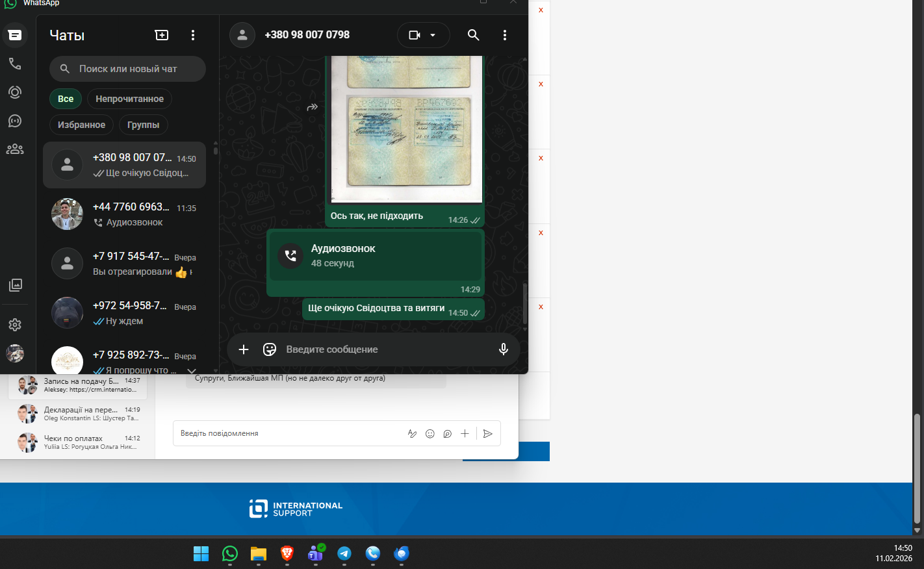Expand the call options dropdown arrow
The height and width of the screenshot is (569, 924).
[433, 35]
